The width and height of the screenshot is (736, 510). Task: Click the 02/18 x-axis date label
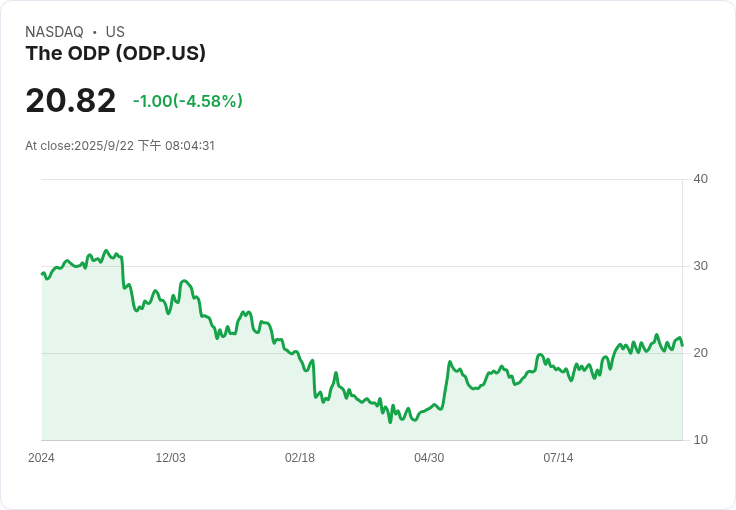(299, 458)
